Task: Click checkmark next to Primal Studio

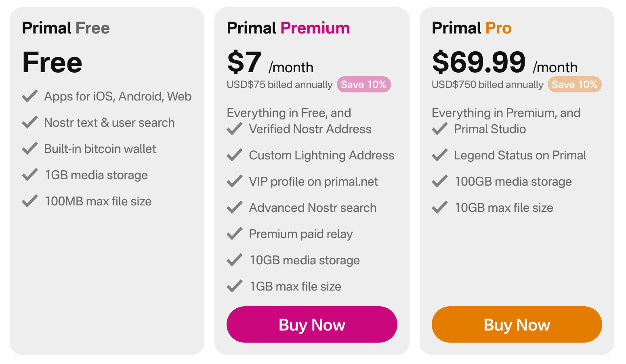Action: click(440, 129)
